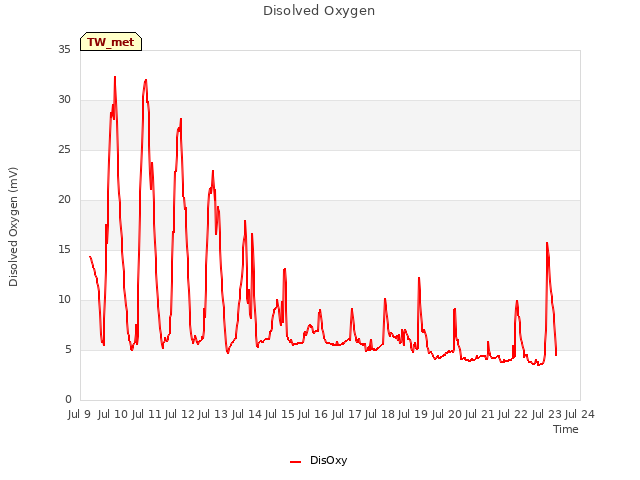640x480 pixels.
Task: Click the Time axis label
Action: (566, 429)
